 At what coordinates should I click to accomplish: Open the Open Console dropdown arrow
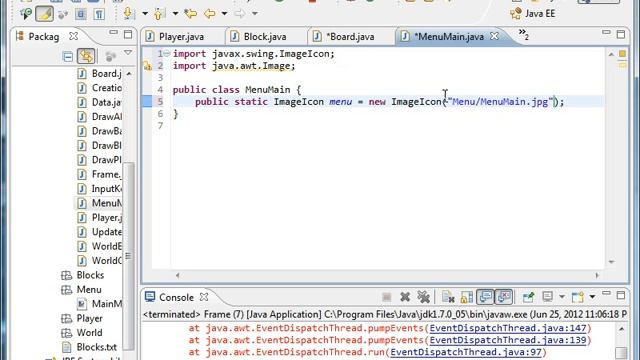592,297
